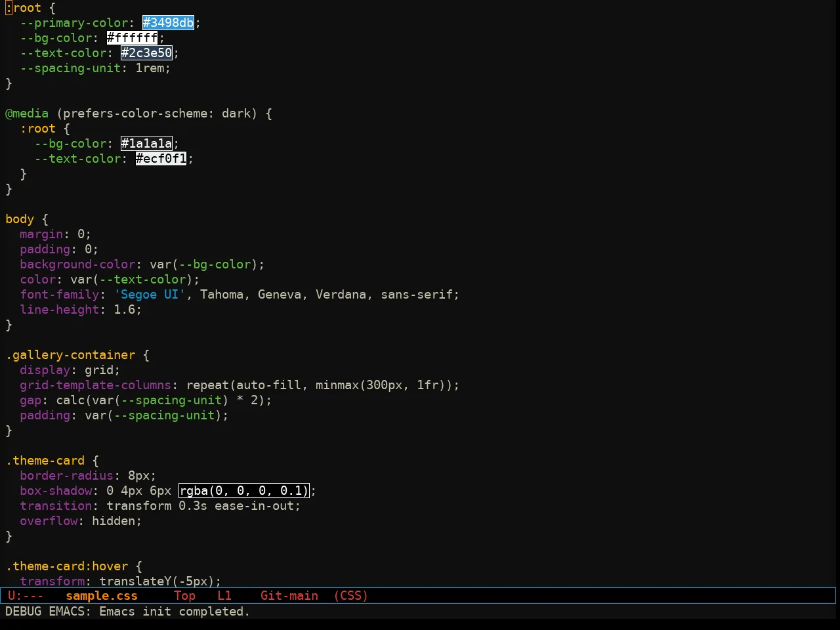The image size is (840, 630).
Task: Click the sample.css buffer name in mode line
Action: [x=102, y=596]
